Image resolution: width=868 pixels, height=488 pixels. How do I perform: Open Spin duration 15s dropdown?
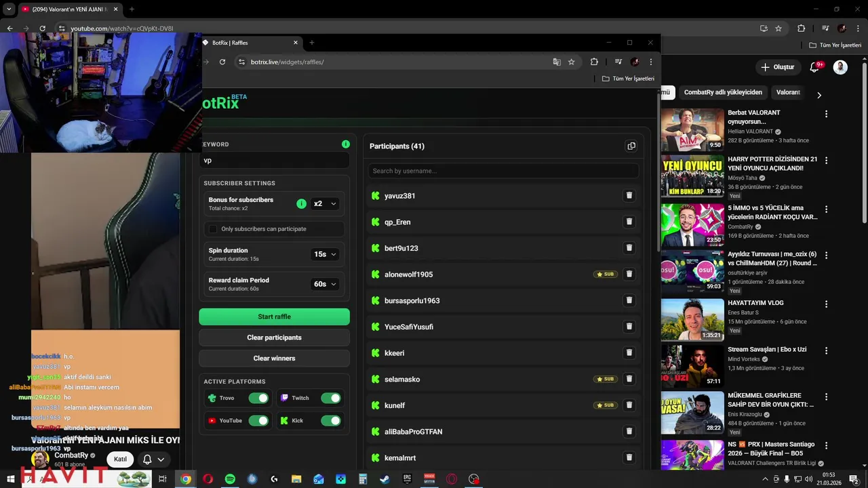point(324,254)
